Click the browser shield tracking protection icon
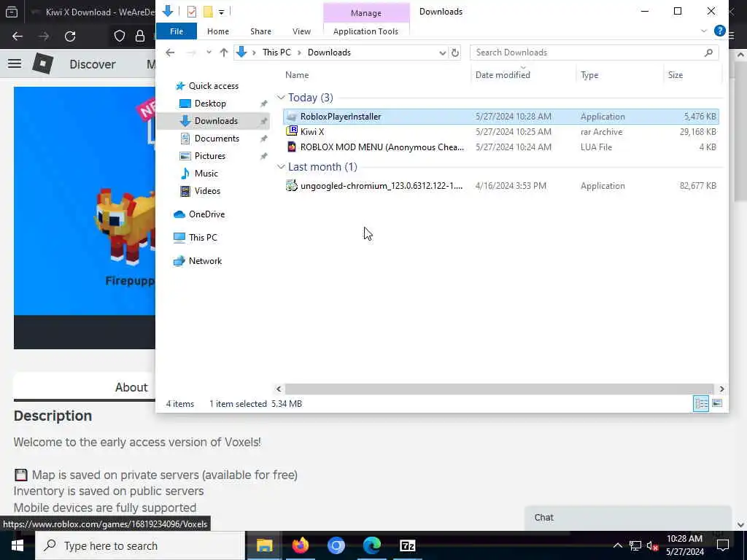 pyautogui.click(x=119, y=36)
